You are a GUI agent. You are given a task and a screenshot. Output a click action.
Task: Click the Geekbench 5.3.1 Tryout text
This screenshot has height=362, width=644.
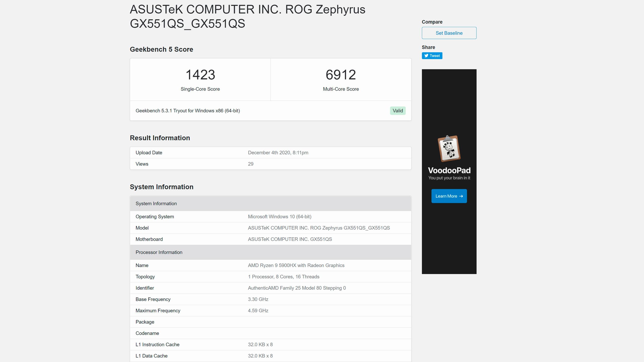(x=188, y=110)
